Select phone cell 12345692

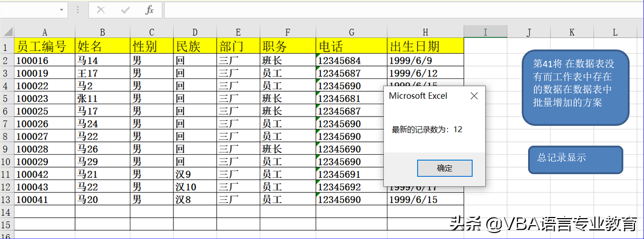(352, 186)
